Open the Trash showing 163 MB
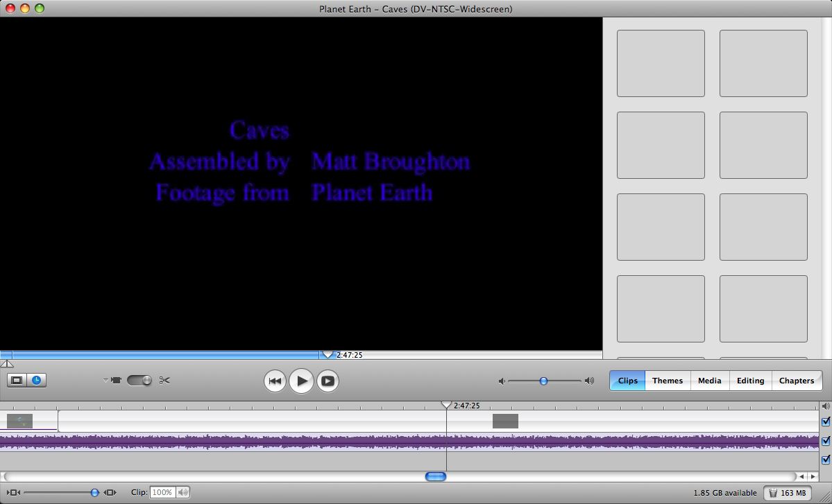Screen dimensions: 832x504 (x=787, y=493)
